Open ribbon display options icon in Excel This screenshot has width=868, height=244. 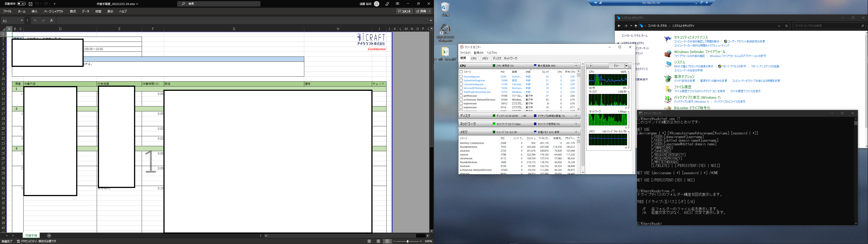coord(398,4)
